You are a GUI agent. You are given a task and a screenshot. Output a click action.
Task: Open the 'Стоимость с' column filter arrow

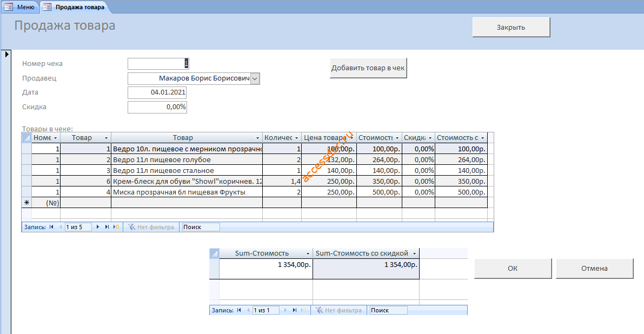[x=482, y=138]
